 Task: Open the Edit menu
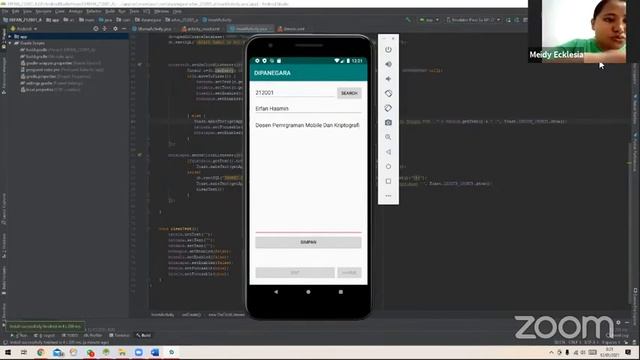coord(16,11)
